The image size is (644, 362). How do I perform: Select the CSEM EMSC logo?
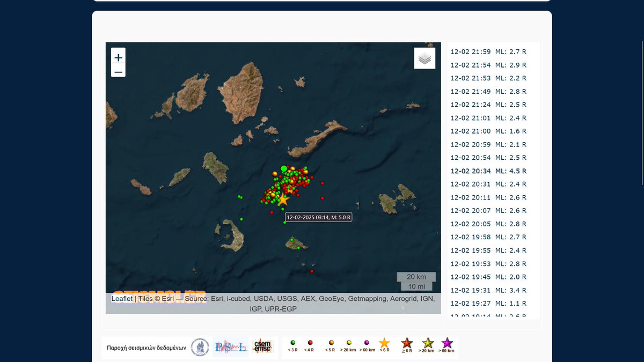(263, 346)
